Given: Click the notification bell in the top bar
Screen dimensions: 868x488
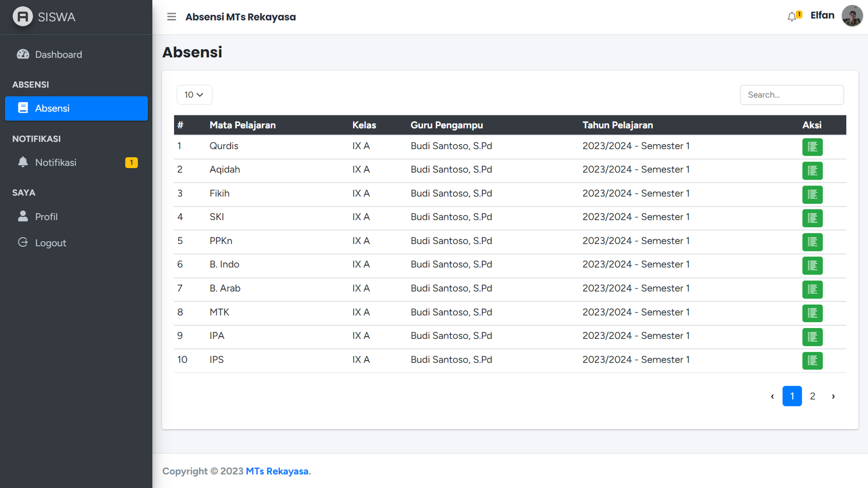Looking at the screenshot, I should (792, 17).
